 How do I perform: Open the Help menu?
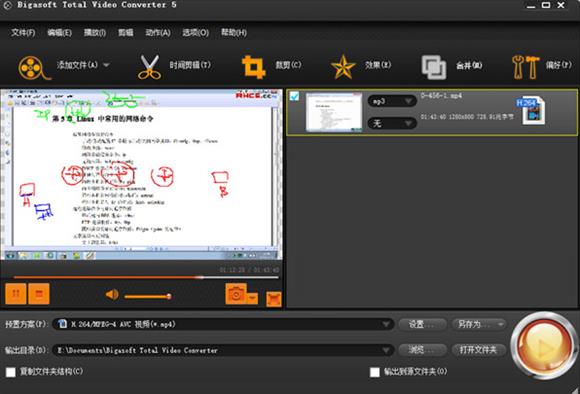coord(234,33)
